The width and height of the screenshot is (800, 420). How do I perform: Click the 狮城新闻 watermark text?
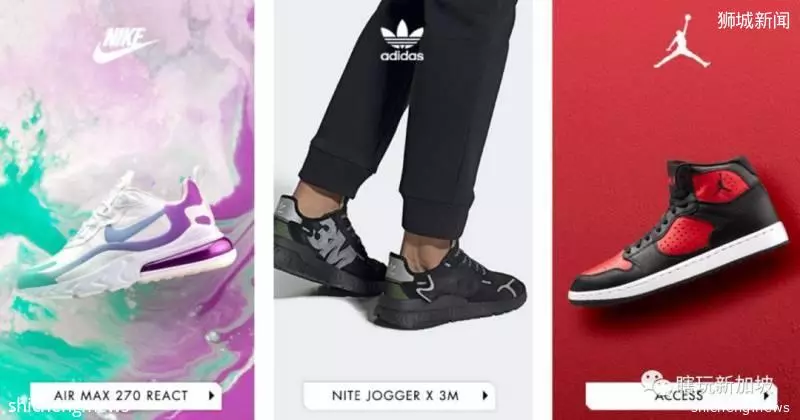click(754, 20)
